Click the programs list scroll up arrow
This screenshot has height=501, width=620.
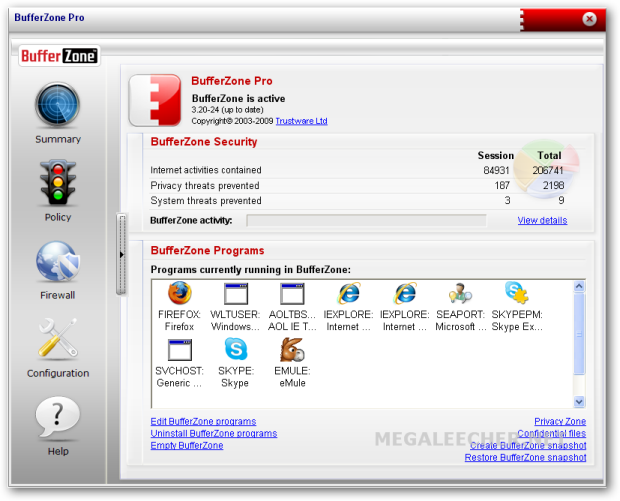coord(579,286)
